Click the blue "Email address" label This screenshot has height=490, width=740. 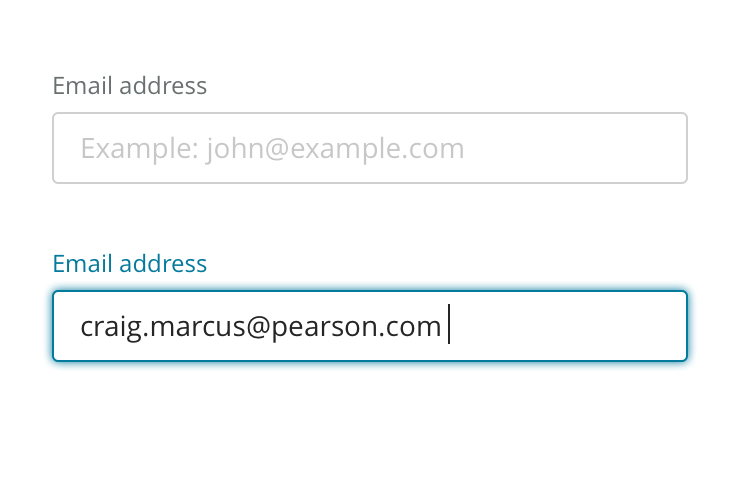[130, 264]
